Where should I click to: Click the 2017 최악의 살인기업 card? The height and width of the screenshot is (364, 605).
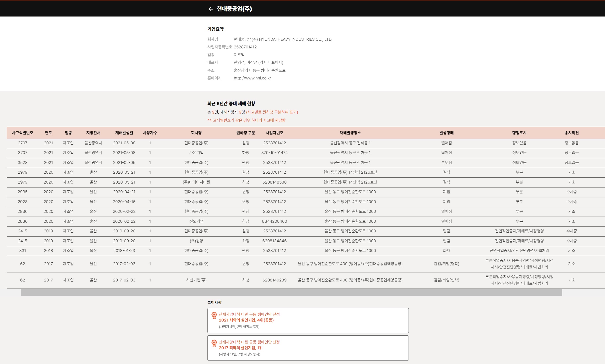coord(308,348)
